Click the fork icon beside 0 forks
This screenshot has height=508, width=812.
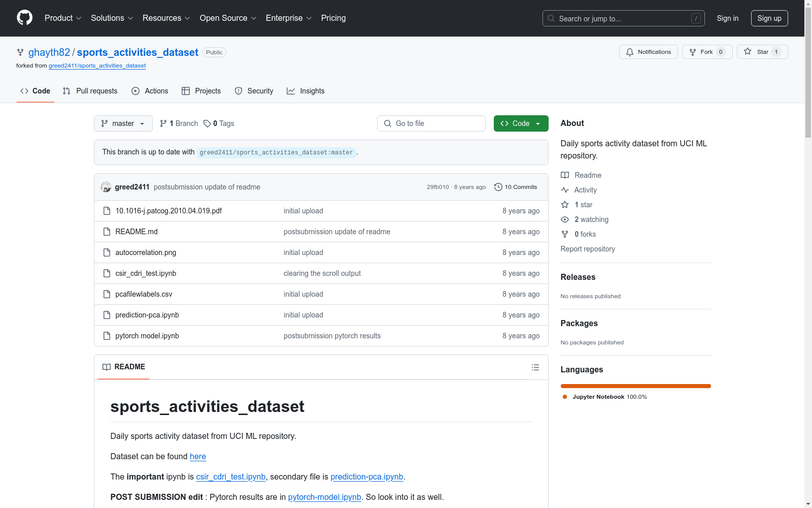click(565, 234)
